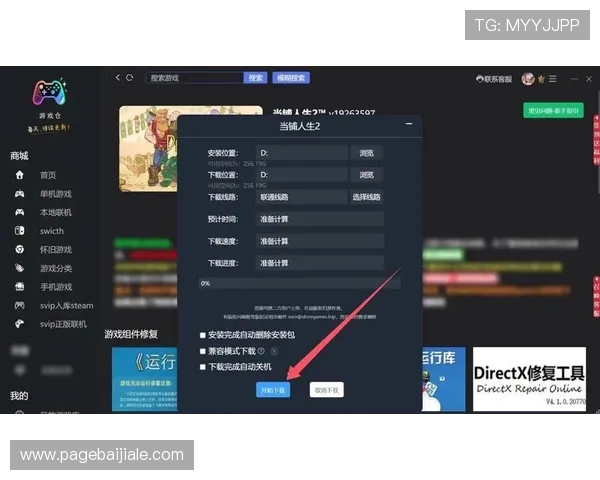Check 下载完成自动关机 option
The height and width of the screenshot is (480, 600).
tap(203, 367)
